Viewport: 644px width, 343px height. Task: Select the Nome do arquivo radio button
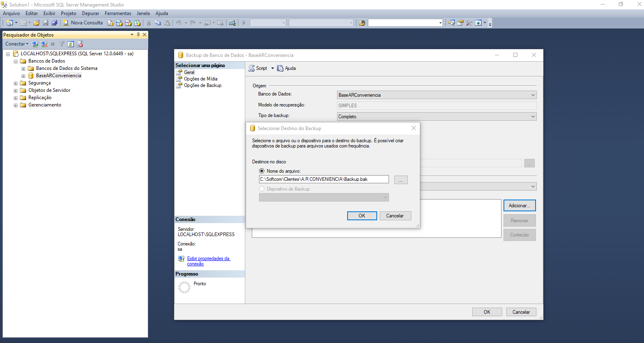[x=262, y=171]
